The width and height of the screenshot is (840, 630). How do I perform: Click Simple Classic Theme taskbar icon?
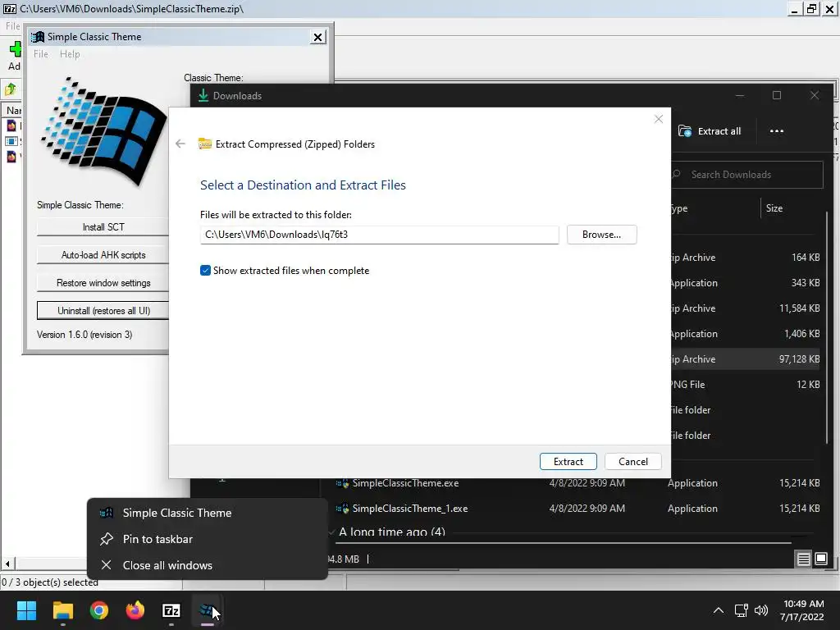point(208,610)
